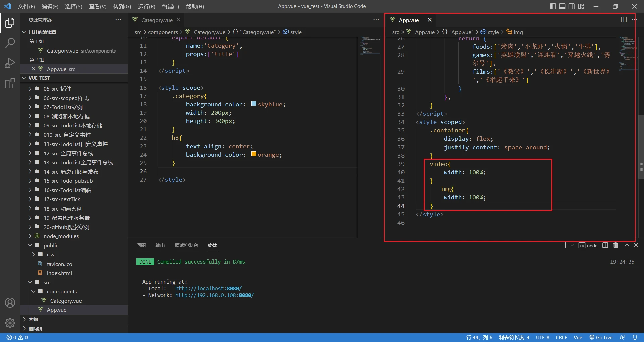Viewport: 644px width, 342px height.
Task: Split the App.vue editor right
Action: pyautogui.click(x=624, y=20)
